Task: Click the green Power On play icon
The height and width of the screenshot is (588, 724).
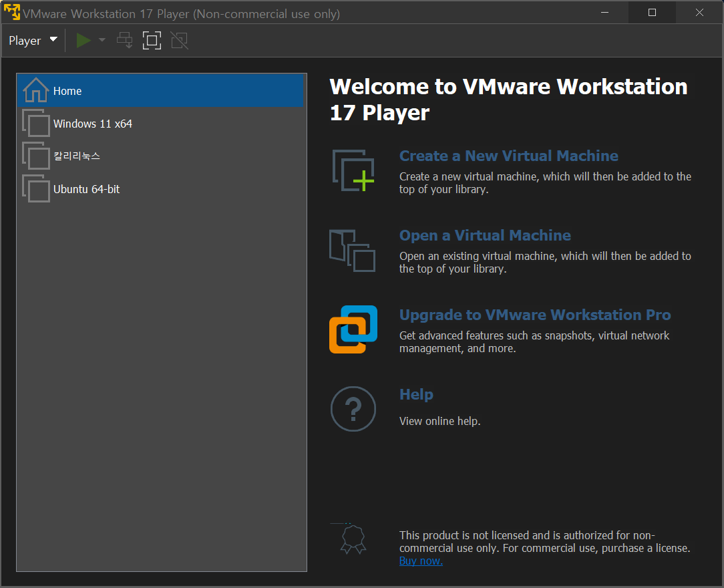Action: [83, 41]
